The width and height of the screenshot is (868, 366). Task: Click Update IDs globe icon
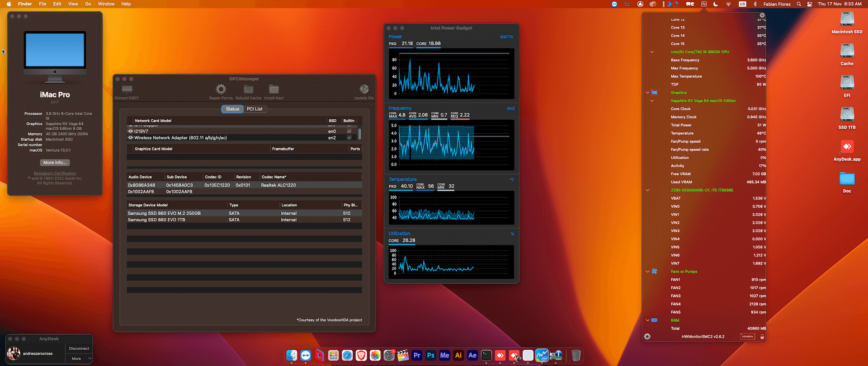pos(364,89)
